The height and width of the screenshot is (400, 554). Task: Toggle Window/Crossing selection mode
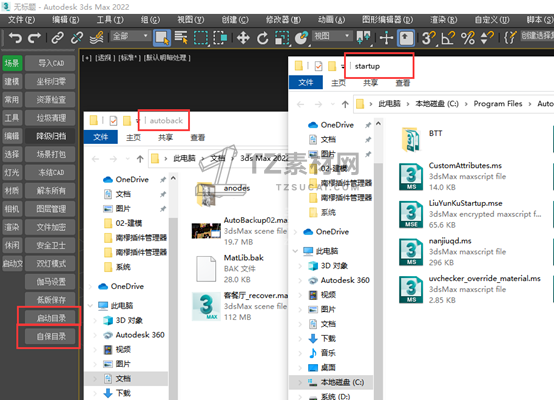[220, 37]
